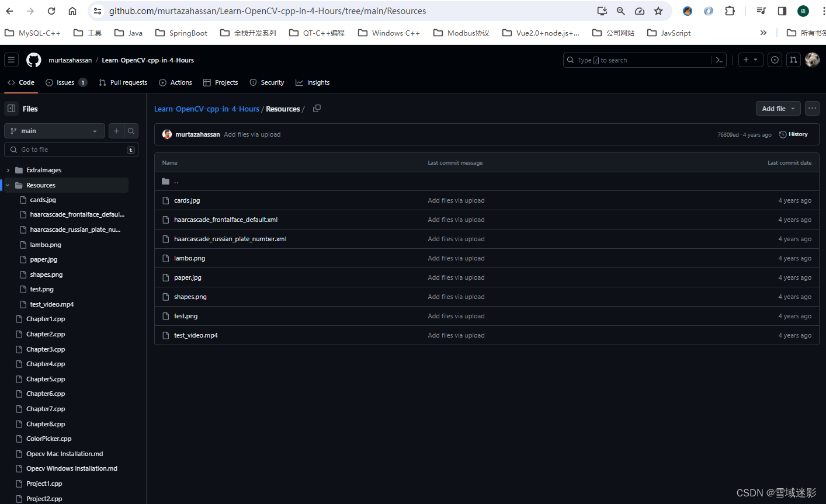826x504 pixels.
Task: Open commit 76809ed link
Action: 728,135
